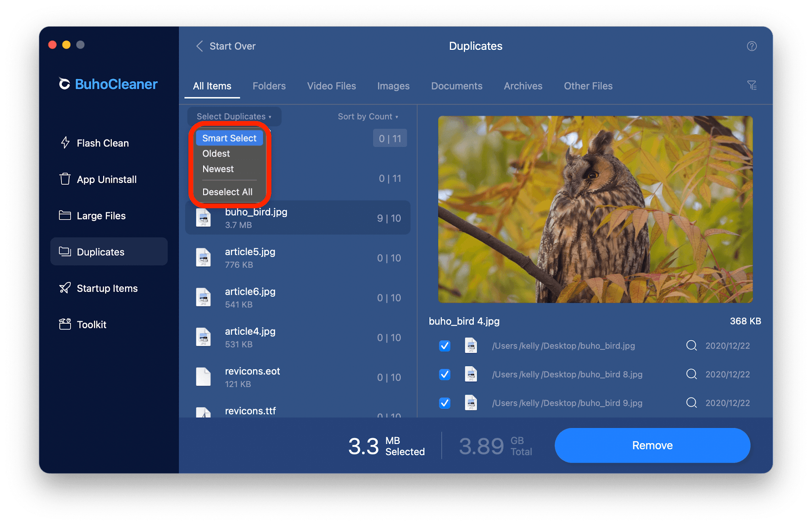Image resolution: width=812 pixels, height=525 pixels.
Task: Uncheck the buho_bird 8.jpg checkbox
Action: [444, 374]
